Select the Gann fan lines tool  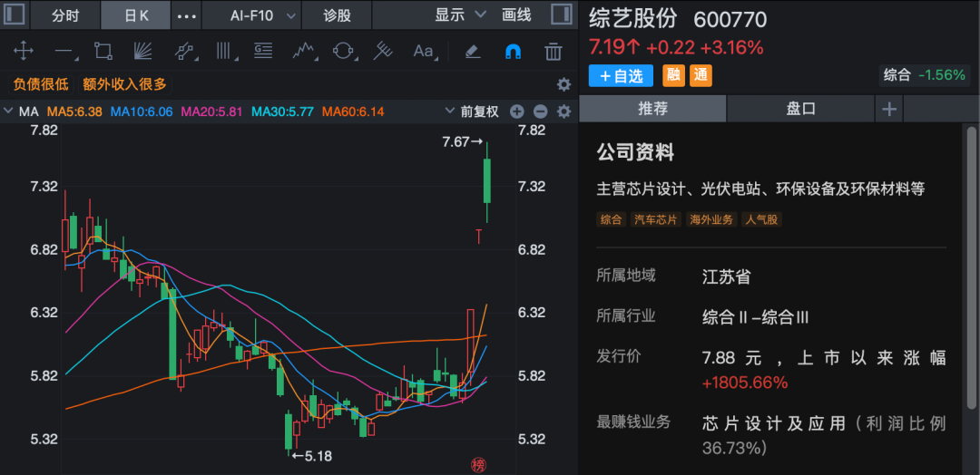[x=142, y=51]
